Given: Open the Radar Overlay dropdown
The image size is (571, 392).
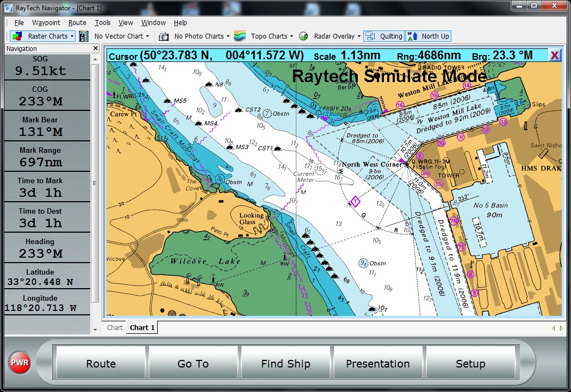Looking at the screenshot, I should (337, 36).
